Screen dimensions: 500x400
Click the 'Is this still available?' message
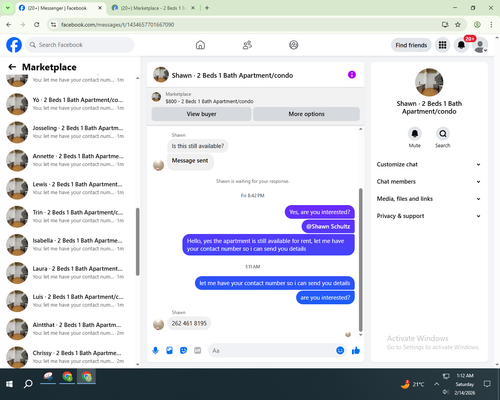coord(198,146)
